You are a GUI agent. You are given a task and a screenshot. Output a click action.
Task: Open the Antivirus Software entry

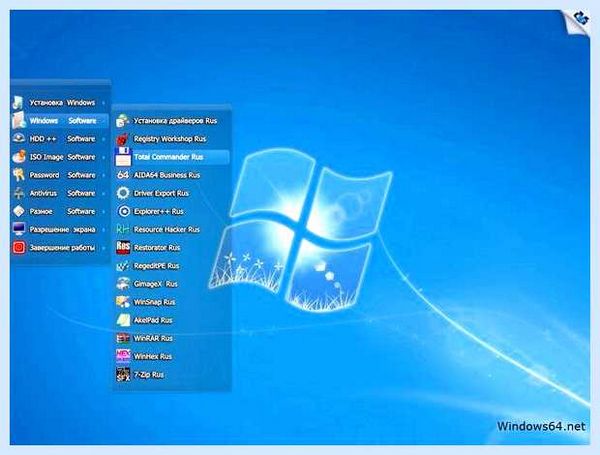click(60, 193)
